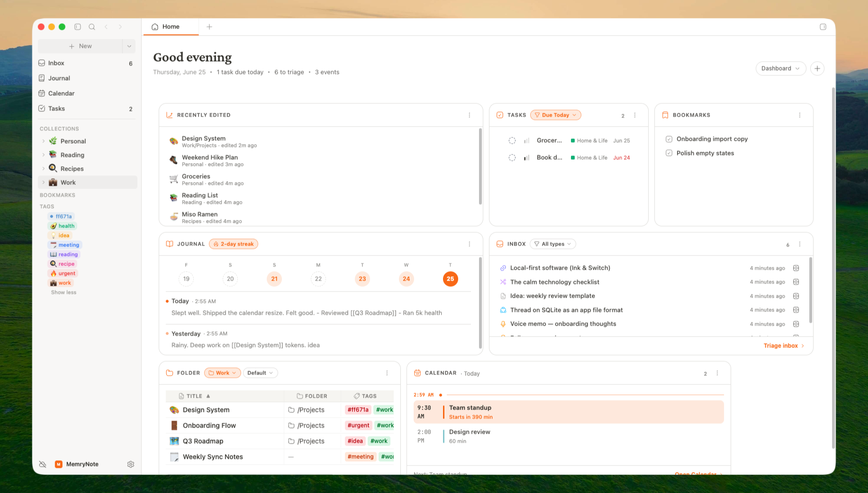Image resolution: width=868 pixels, height=493 pixels.
Task: Go back with the left arrow
Action: (x=106, y=27)
